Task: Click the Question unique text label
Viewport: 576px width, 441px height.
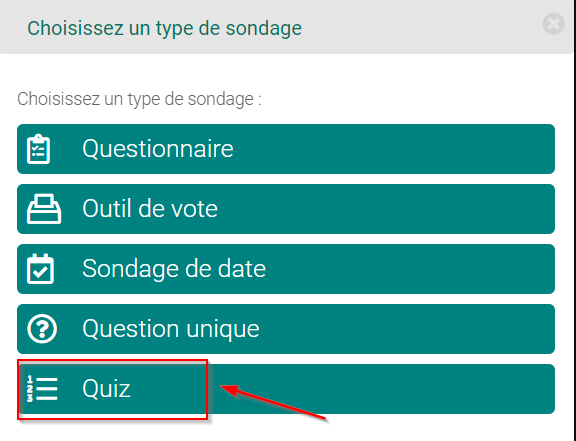Action: coord(171,329)
